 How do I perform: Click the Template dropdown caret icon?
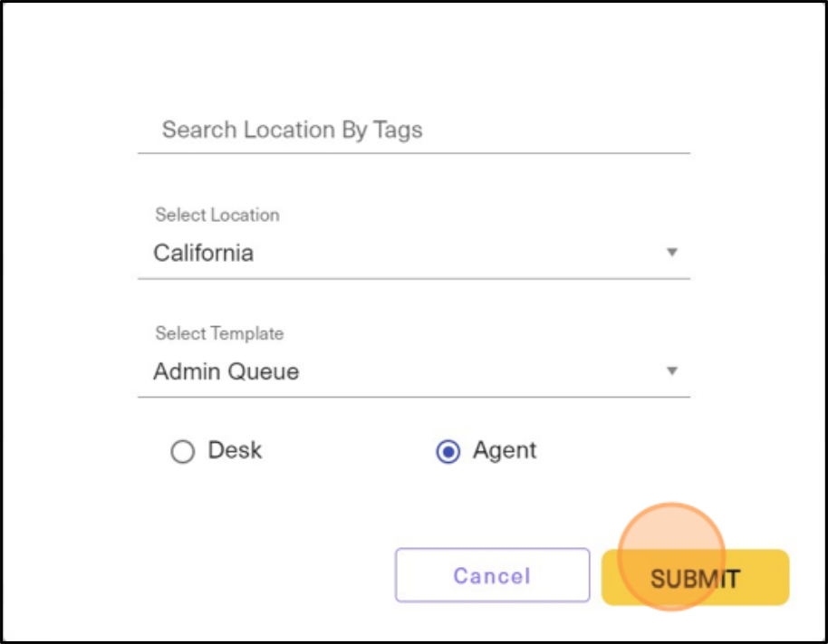point(672,370)
